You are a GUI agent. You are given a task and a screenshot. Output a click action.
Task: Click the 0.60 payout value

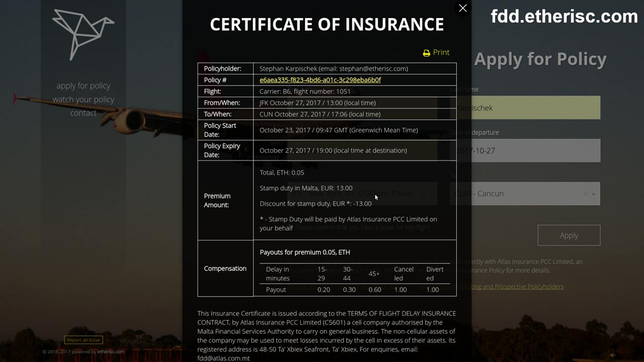[375, 290]
